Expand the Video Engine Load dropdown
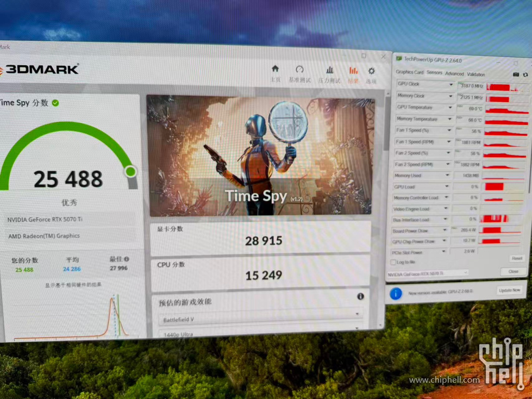 pyautogui.click(x=446, y=208)
